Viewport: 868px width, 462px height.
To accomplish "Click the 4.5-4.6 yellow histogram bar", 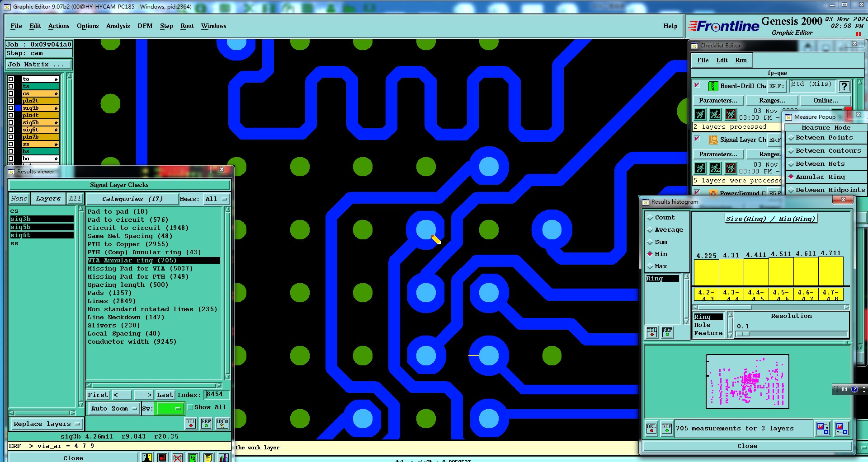I will [x=781, y=272].
